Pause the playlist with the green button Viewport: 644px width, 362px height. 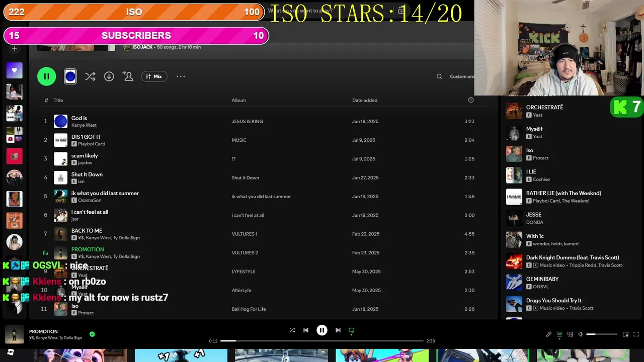(46, 76)
